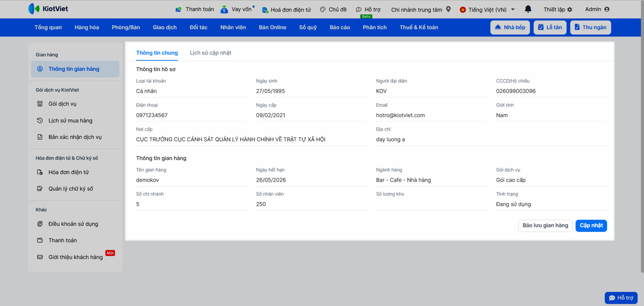644x306 pixels.
Task: Open the Bán Online menu
Action: pos(272,27)
